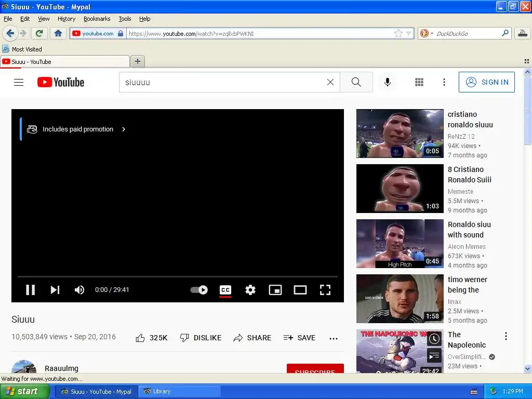532x399 pixels.
Task: Open Ronaldo siuu with sound title
Action: tap(469, 230)
